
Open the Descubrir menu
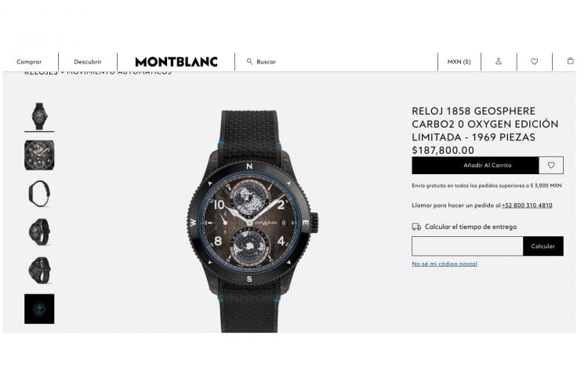pos(88,61)
